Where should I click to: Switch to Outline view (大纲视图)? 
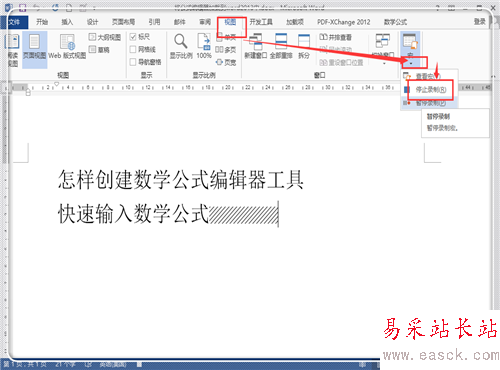click(104, 37)
